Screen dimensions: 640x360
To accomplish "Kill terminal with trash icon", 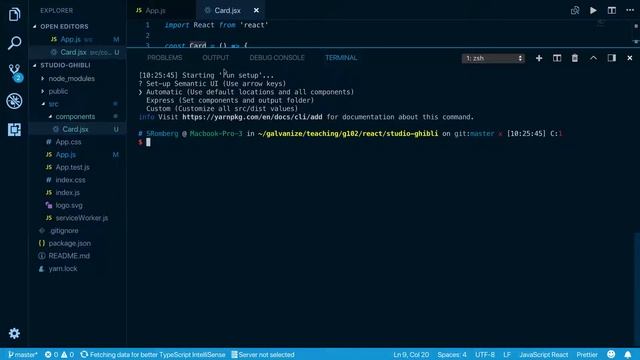I will pyautogui.click(x=575, y=58).
